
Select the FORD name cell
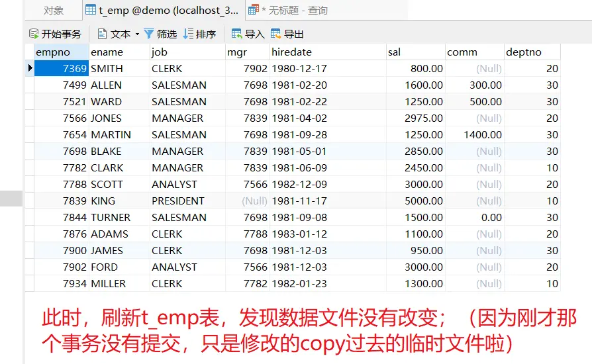(x=119, y=267)
